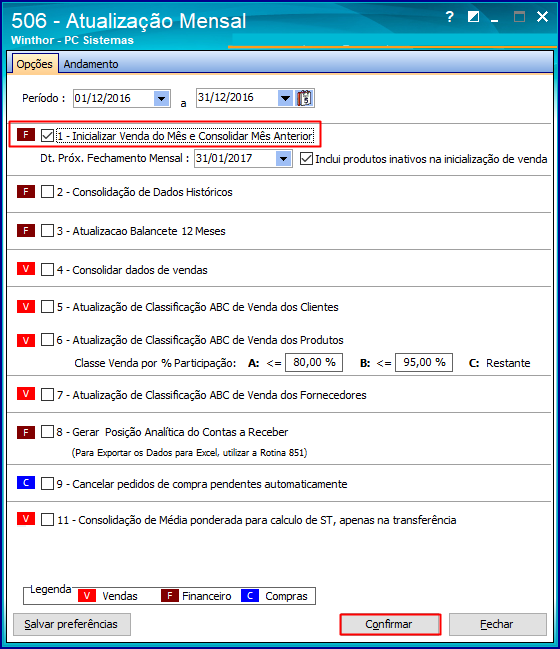Image resolution: width=560 pixels, height=649 pixels.
Task: Close the 506 Atualização Mensal window
Action: (542, 17)
